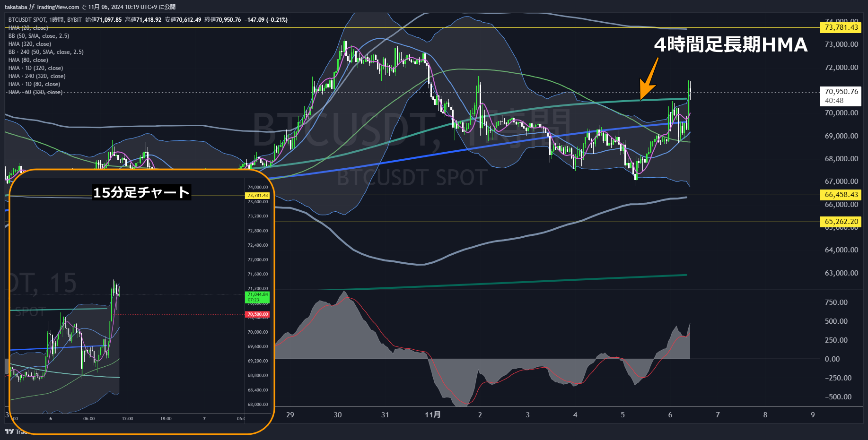Select the HMA · 1D (80, close) legend
Screen dimensions: 868x440
(34, 84)
